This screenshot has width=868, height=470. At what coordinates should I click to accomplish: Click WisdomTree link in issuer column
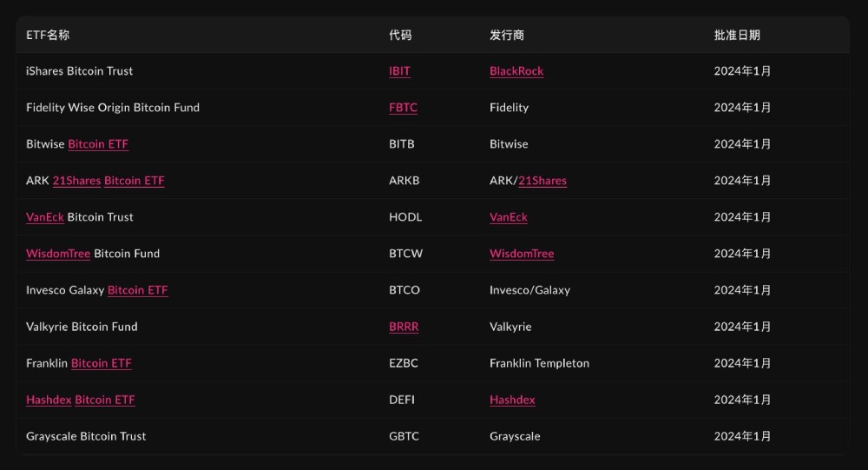(x=522, y=254)
